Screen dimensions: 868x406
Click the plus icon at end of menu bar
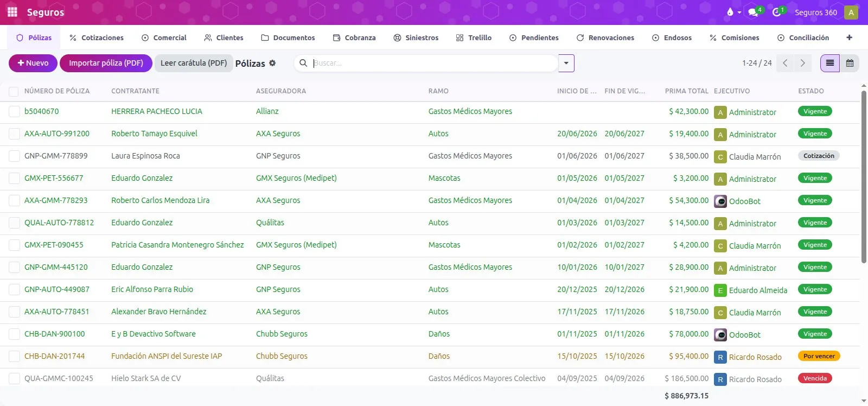[x=849, y=37]
